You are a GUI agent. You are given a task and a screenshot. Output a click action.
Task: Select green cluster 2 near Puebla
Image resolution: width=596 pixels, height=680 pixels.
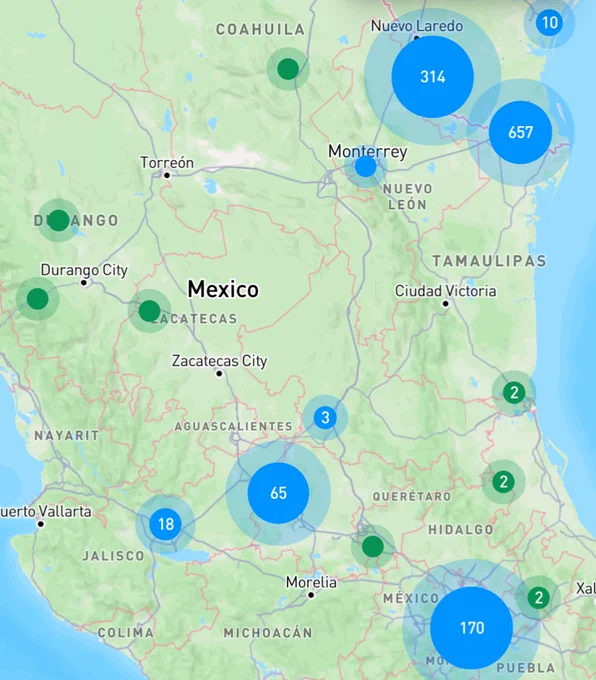pos(539,598)
